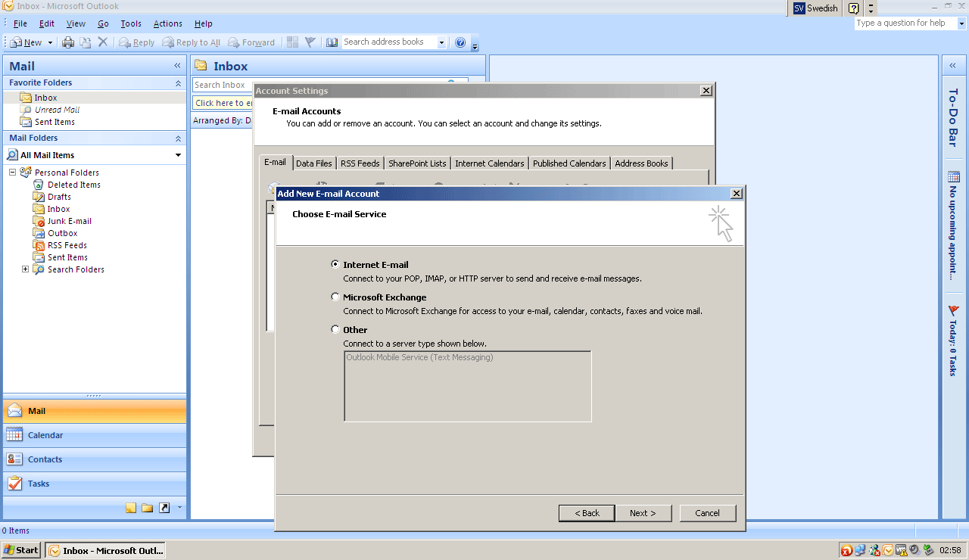Click the Move to Folder toolbar icon
The width and height of the screenshot is (969, 560).
click(86, 42)
